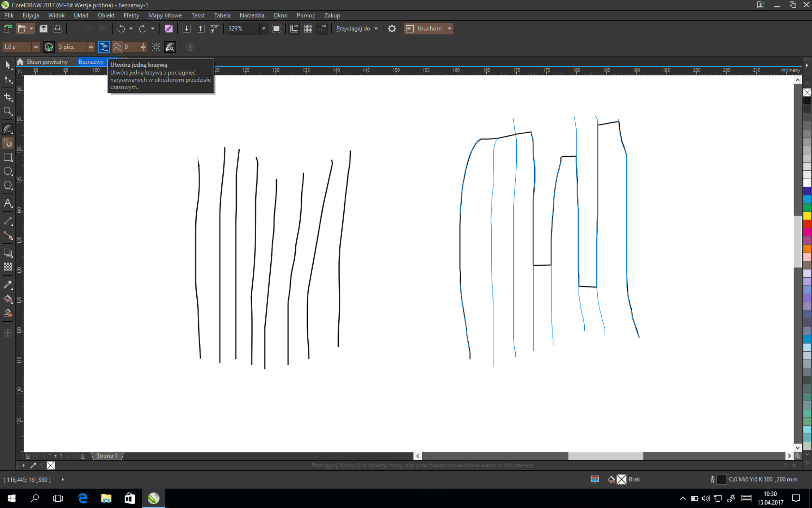Viewport: 812px width, 508px height.
Task: Toggle show rulers button
Action: (x=294, y=29)
